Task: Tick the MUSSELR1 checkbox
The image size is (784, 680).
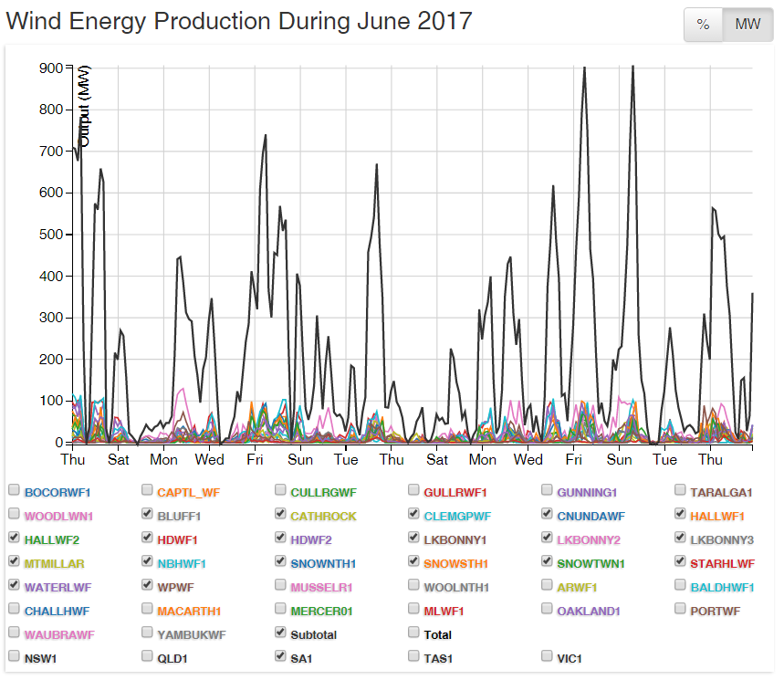Action: tap(281, 585)
